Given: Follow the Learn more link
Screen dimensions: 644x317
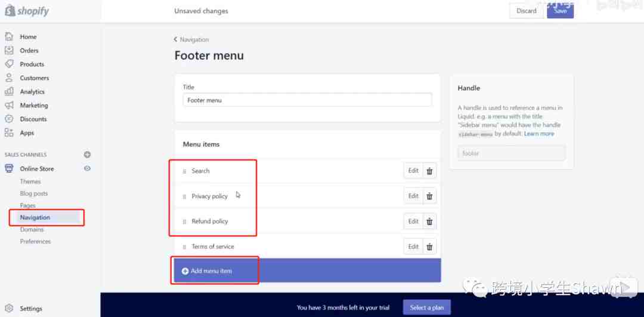Looking at the screenshot, I should point(539,134).
